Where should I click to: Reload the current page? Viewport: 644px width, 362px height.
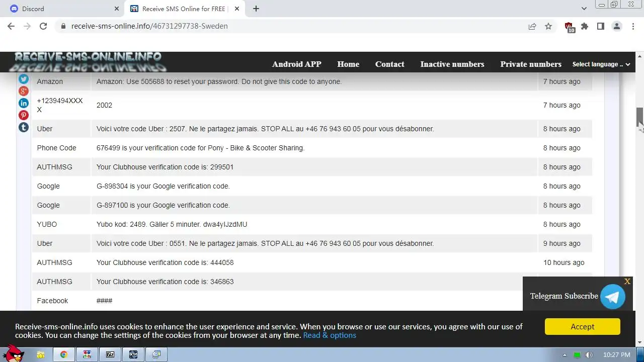43,26
